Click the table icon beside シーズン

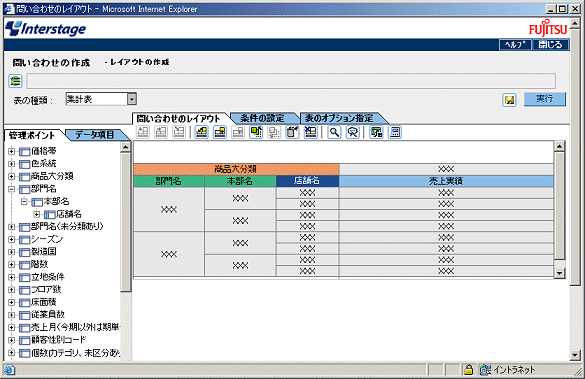24,239
